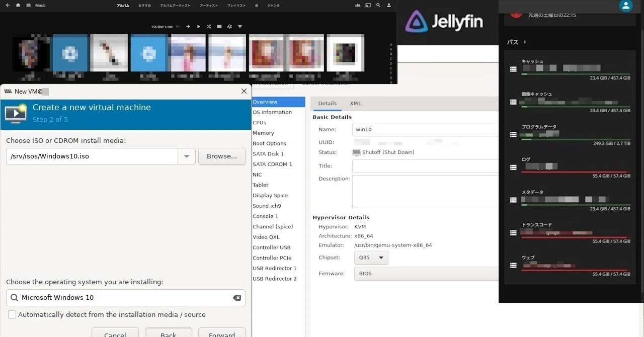Enable automatic detection from installation media
The height and width of the screenshot is (337, 644).
[x=12, y=314]
